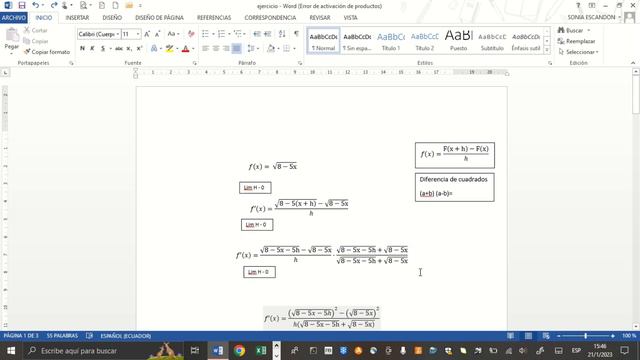Align text right
The width and height of the screenshot is (640, 360).
pyautogui.click(x=226, y=49)
